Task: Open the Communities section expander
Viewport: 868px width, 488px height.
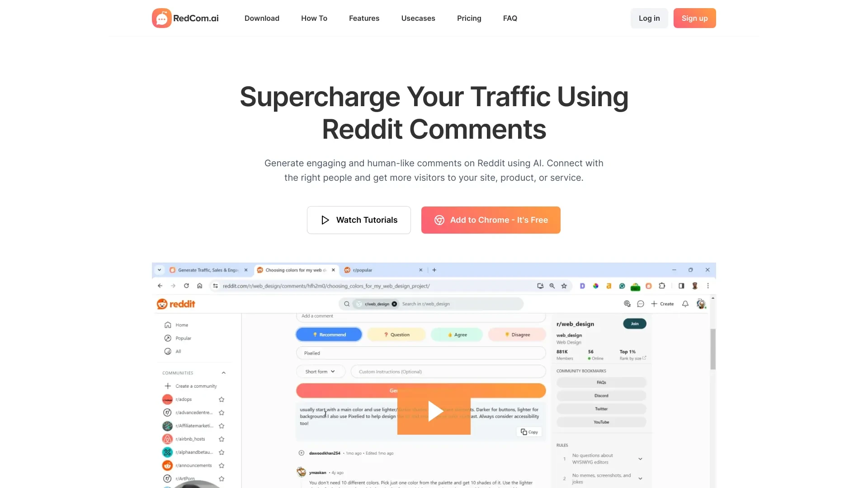Action: pos(224,372)
